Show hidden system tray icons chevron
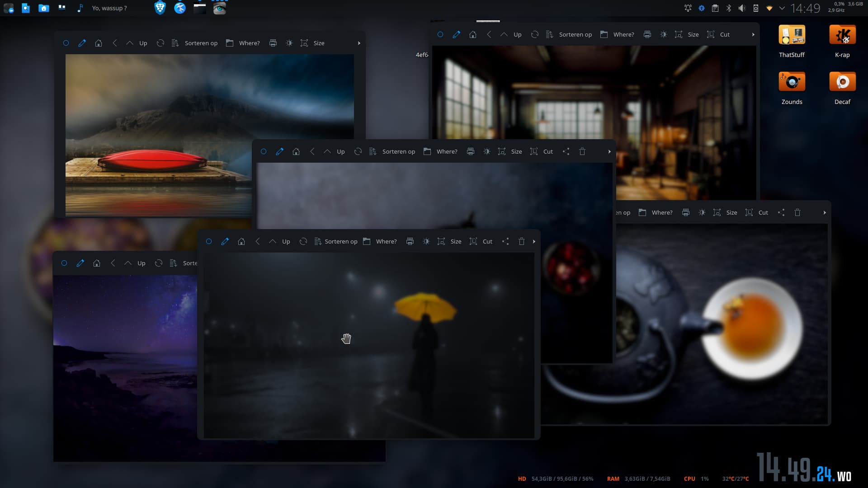This screenshot has height=488, width=868. tap(782, 8)
